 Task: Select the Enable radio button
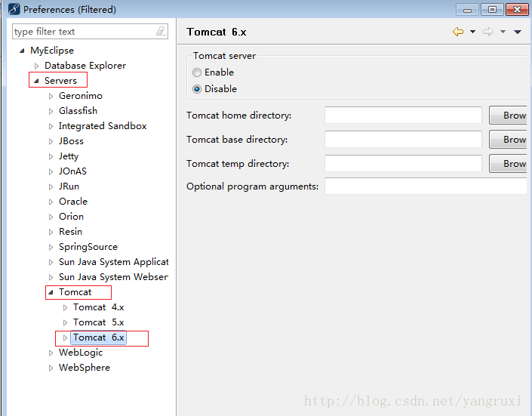[x=197, y=72]
